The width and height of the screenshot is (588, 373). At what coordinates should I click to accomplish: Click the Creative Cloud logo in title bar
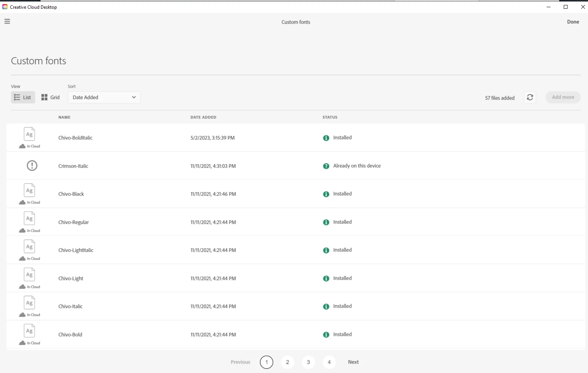point(5,7)
